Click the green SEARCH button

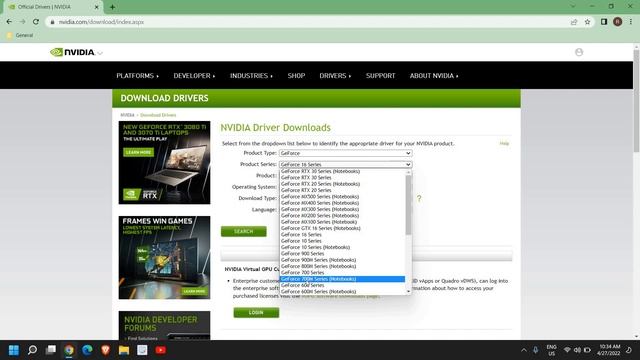coord(244,231)
